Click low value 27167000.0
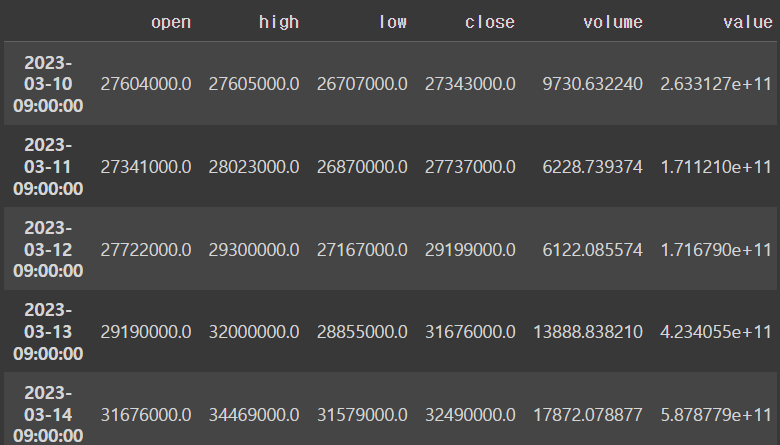 [362, 250]
